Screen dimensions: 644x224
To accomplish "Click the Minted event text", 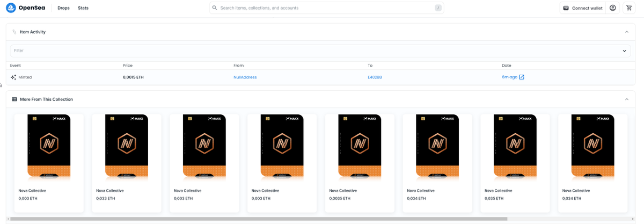I will (25, 77).
